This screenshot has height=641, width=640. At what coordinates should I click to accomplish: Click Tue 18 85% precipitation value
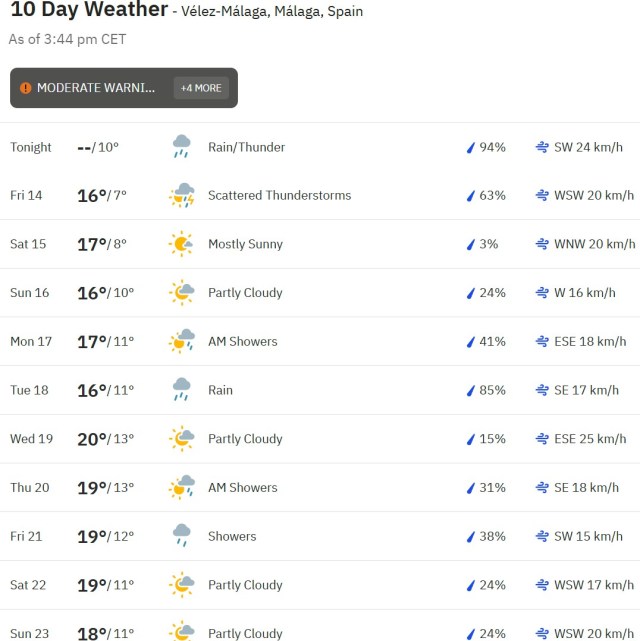pyautogui.click(x=492, y=390)
